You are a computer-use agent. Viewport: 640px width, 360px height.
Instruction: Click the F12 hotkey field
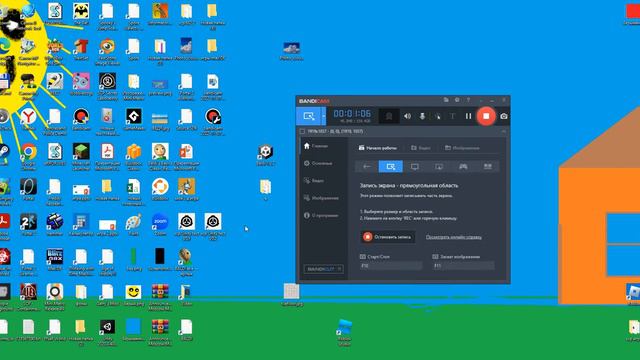(x=391, y=266)
